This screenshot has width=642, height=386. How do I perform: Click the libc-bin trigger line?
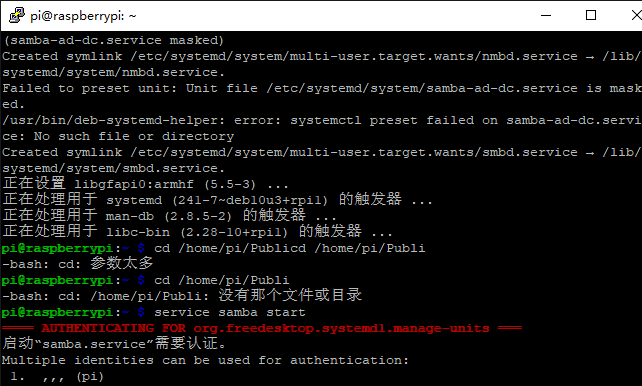click(x=197, y=231)
